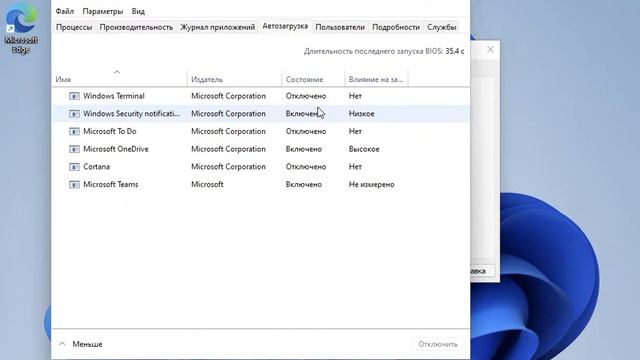Sort by the Имя column header
This screenshot has height=360, width=640.
[x=120, y=79]
